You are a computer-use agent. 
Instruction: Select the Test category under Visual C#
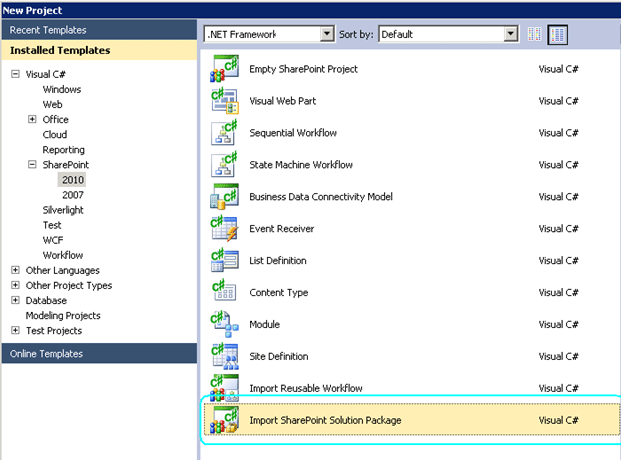click(52, 225)
